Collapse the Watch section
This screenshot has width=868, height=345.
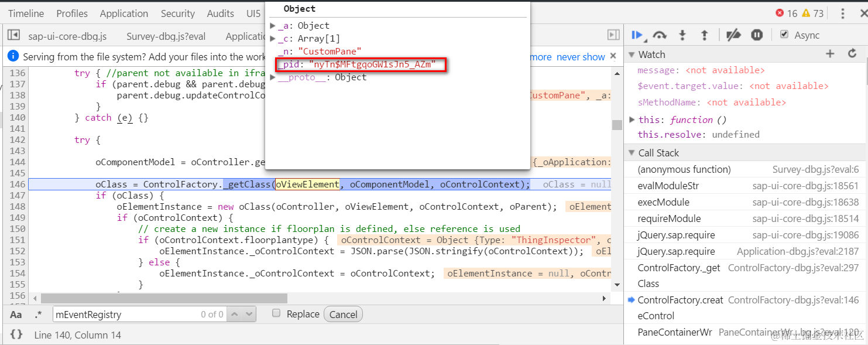(x=632, y=54)
